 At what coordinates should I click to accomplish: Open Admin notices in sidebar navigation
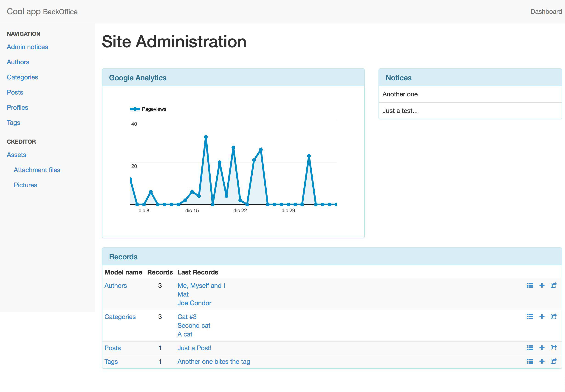27,47
